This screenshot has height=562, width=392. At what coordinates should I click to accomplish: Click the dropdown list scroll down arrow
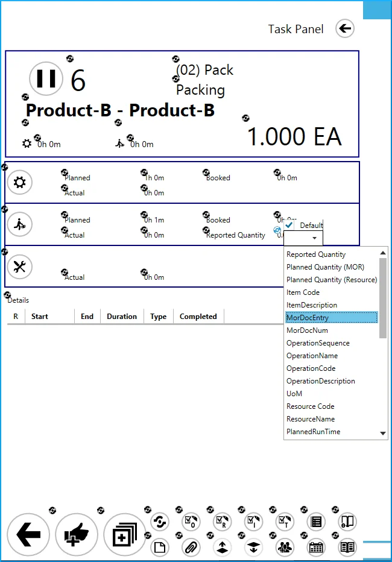pos(383,434)
